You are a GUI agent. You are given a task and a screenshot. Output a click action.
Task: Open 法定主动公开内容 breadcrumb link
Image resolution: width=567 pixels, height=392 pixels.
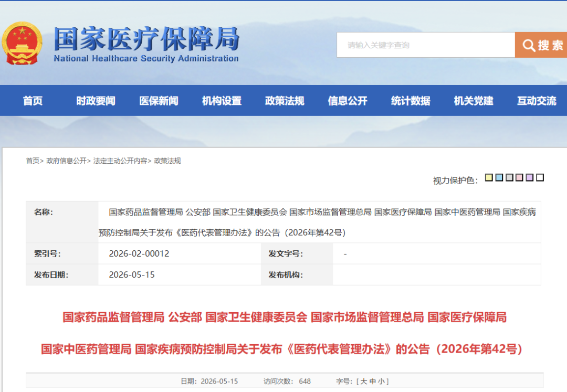point(120,161)
